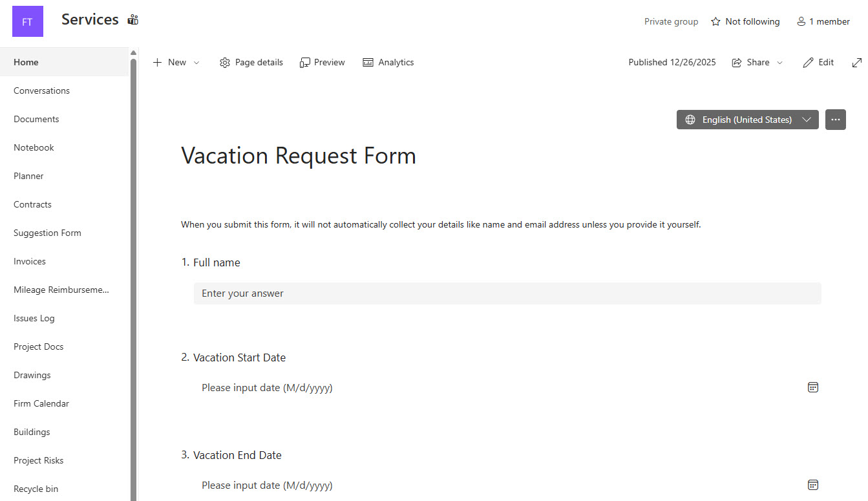Open the English (United States) language dropdown
868x501 pixels.
747,120
